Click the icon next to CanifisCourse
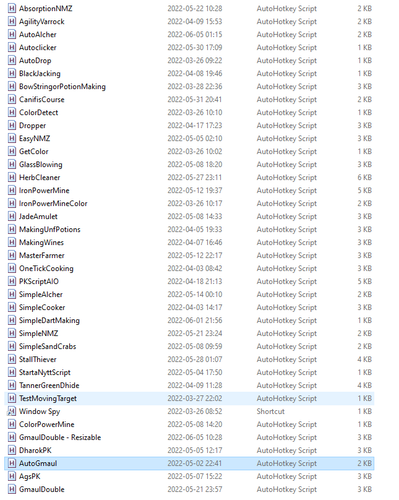 click(12, 99)
